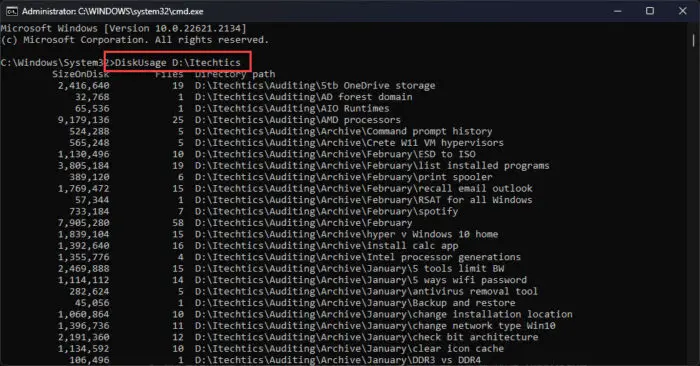Image resolution: width=700 pixels, height=366 pixels.
Task: Click the 'Crete W11 VM hypervisors' path row
Action: click(x=349, y=143)
